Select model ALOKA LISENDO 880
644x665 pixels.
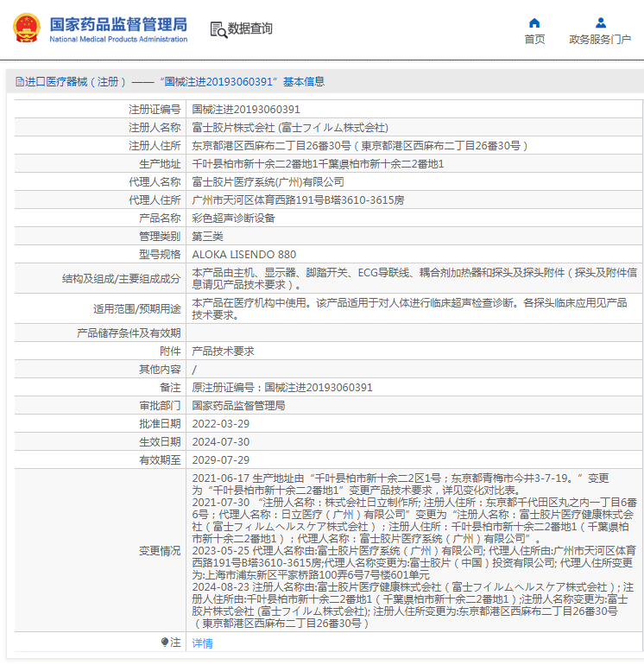[244, 255]
